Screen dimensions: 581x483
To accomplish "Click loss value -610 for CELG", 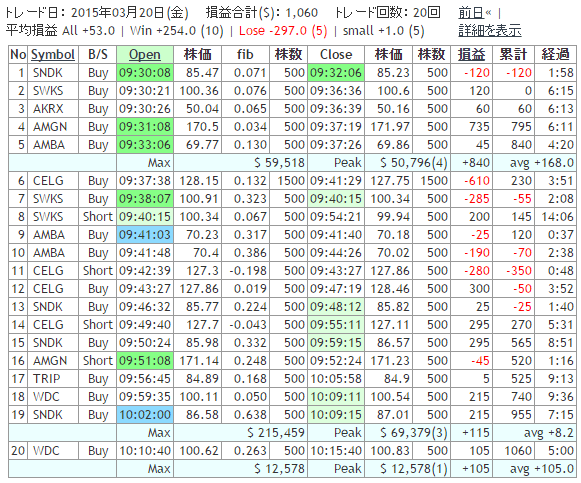I will (477, 181).
